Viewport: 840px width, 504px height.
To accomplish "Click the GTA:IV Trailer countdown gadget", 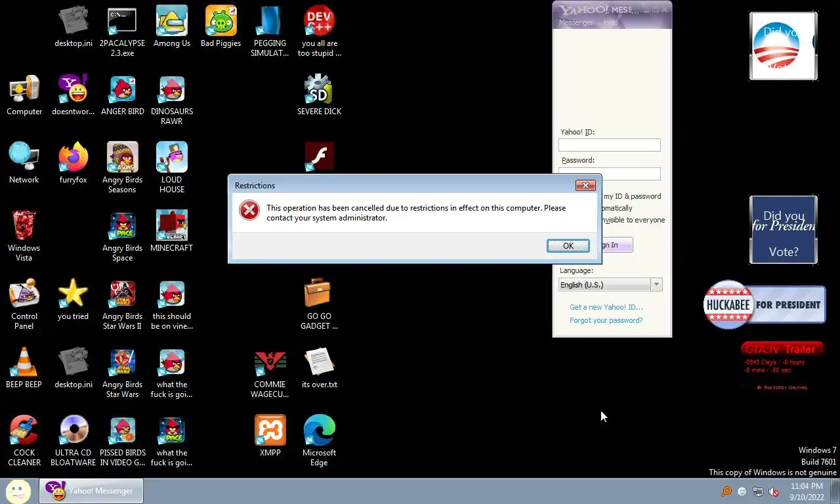I will point(782,367).
